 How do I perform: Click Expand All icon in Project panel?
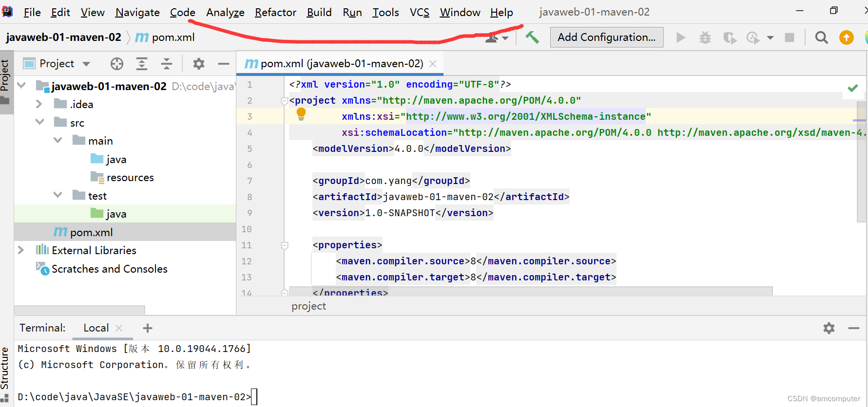point(142,64)
